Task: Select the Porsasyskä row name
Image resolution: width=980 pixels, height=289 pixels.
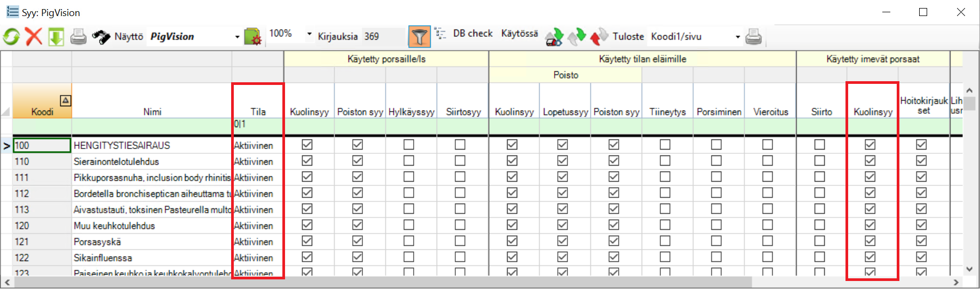Action: tap(97, 241)
